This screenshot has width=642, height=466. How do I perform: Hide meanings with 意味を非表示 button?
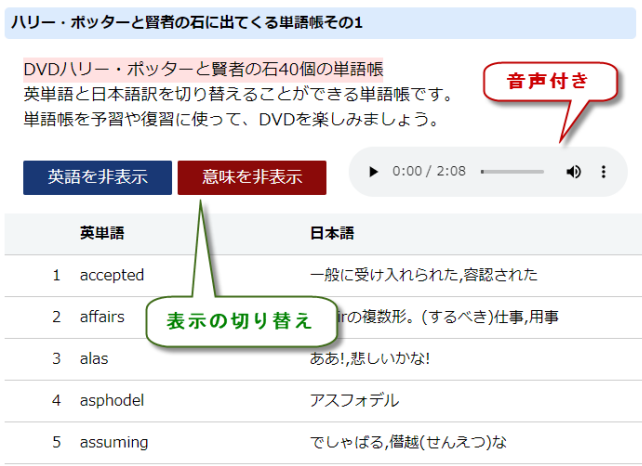coord(252,177)
